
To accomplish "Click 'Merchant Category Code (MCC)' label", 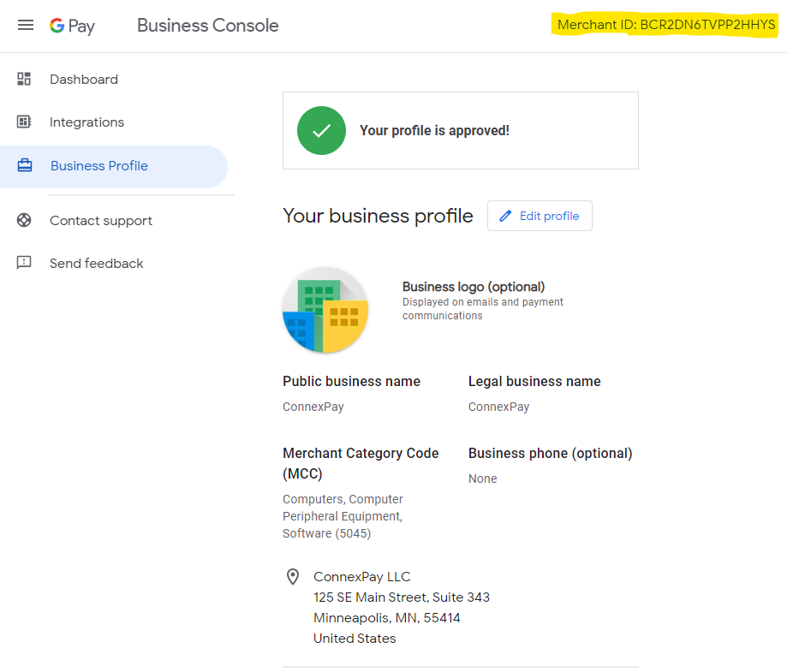I will 361,463.
